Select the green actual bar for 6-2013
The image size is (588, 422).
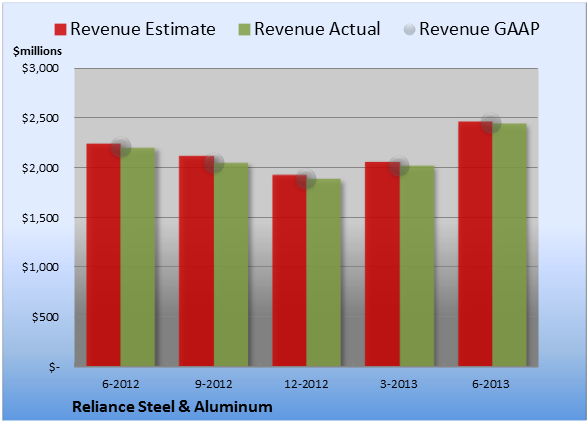(x=510, y=245)
